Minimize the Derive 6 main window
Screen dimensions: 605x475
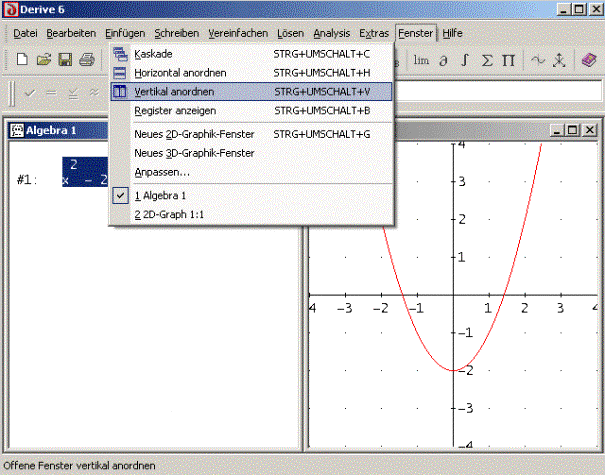click(563, 9)
